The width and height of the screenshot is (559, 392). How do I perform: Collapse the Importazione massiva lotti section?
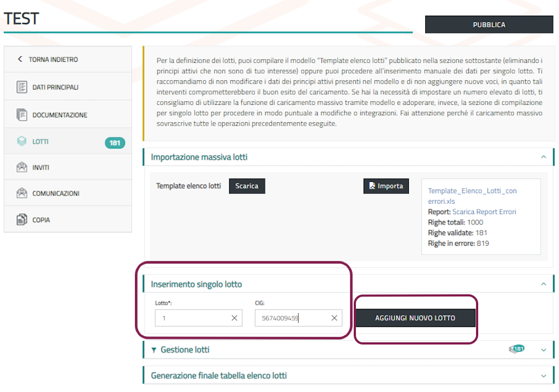[x=543, y=157]
